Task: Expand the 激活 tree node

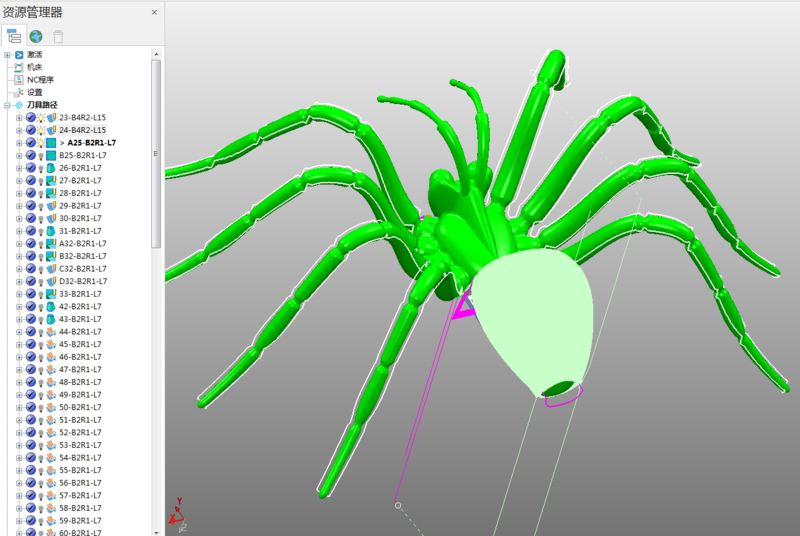Action: (7, 54)
